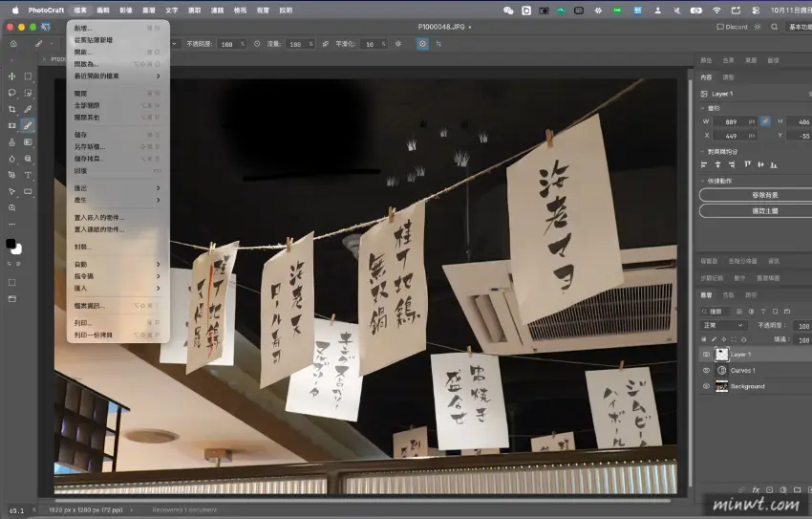Hide the Background layer eye
Image resolution: width=812 pixels, height=519 pixels.
(x=706, y=386)
